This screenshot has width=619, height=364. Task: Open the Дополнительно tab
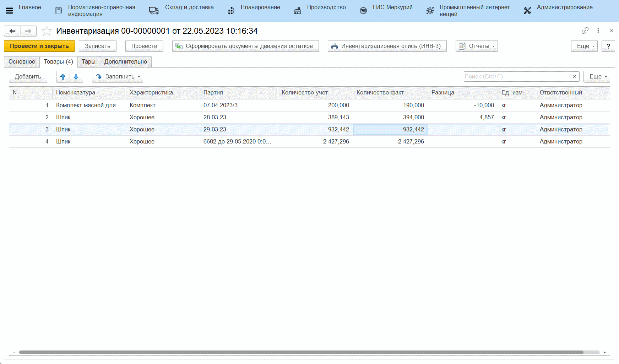pos(125,62)
